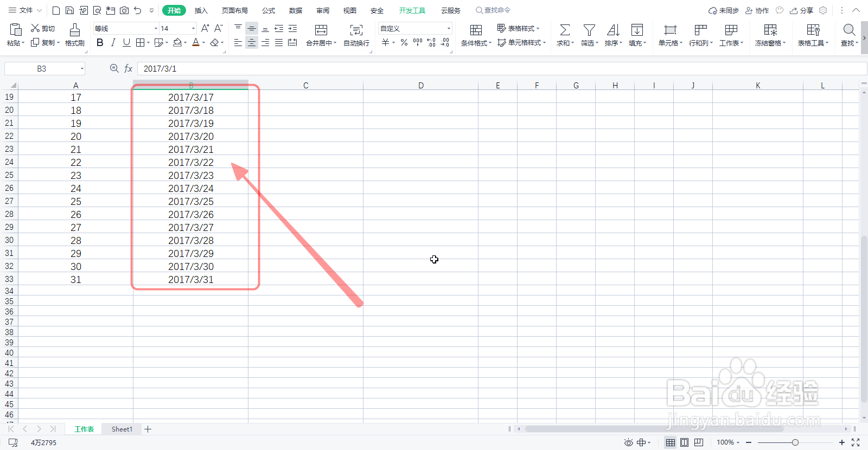
Task: Click the sum 求和 sigma icon
Action: tap(565, 30)
